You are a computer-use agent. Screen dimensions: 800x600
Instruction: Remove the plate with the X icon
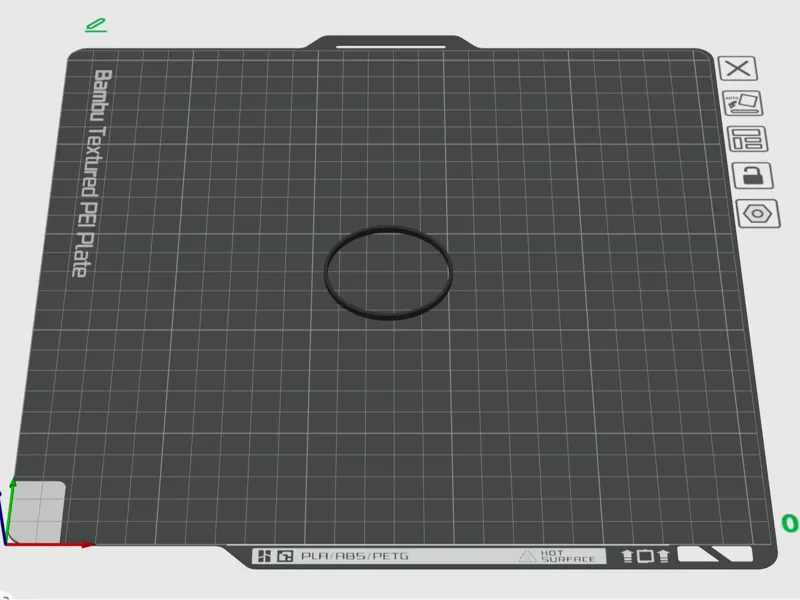point(738,68)
